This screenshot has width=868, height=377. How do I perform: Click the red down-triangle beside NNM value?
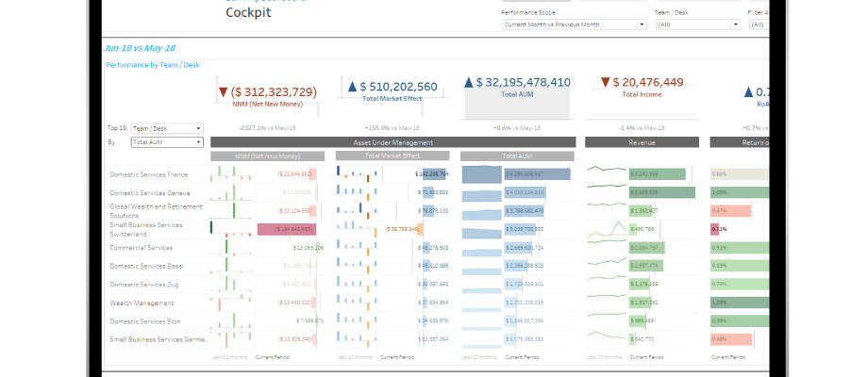point(224,92)
